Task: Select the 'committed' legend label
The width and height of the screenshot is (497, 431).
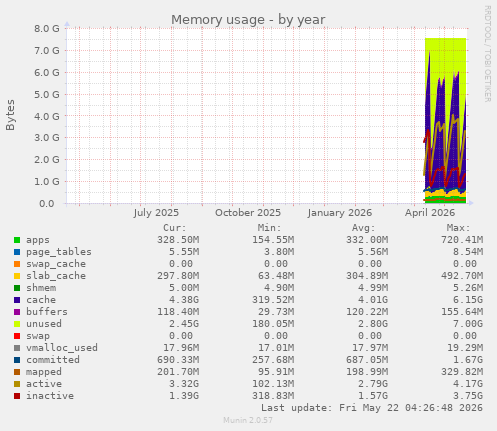Action: (x=53, y=360)
